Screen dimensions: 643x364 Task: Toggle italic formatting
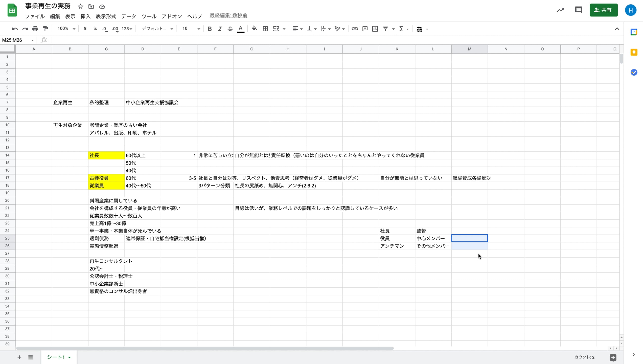[x=220, y=29]
